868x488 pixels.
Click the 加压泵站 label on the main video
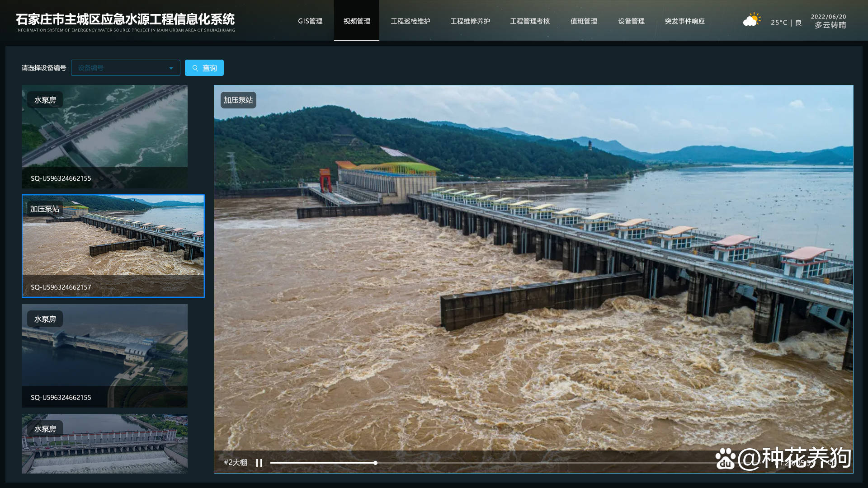point(238,100)
